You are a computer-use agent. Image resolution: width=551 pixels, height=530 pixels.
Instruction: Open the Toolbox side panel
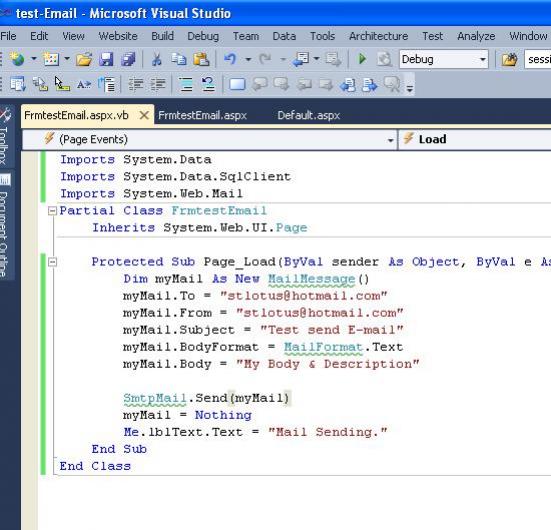tap(5, 135)
